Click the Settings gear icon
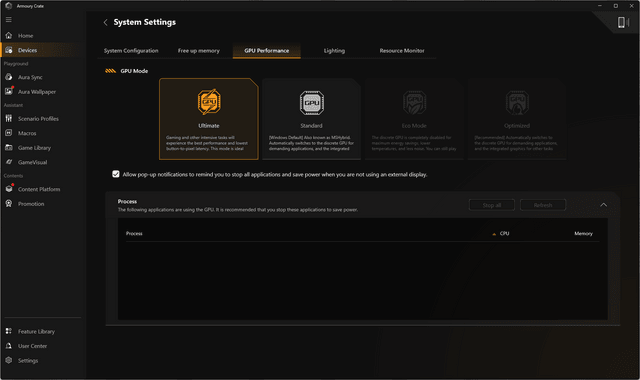This screenshot has height=380, width=640. point(9,360)
